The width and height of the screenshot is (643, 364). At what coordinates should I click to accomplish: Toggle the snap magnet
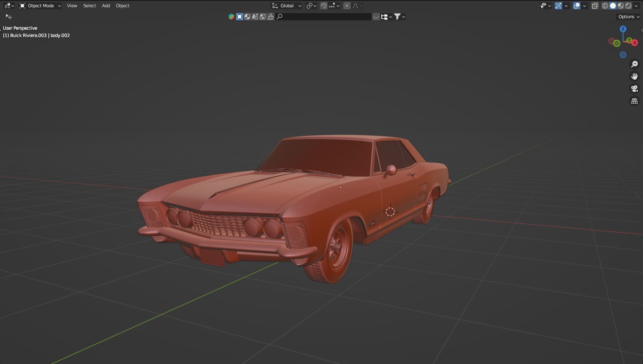(x=324, y=6)
